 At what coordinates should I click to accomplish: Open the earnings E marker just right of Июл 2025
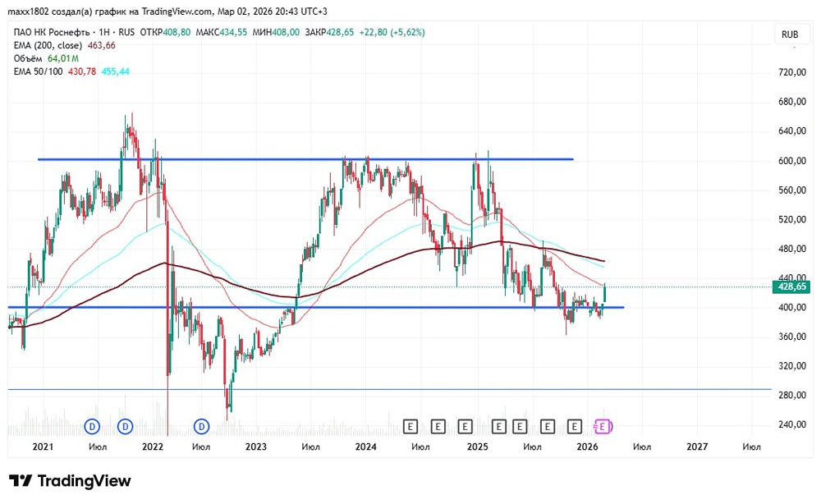coord(547,427)
